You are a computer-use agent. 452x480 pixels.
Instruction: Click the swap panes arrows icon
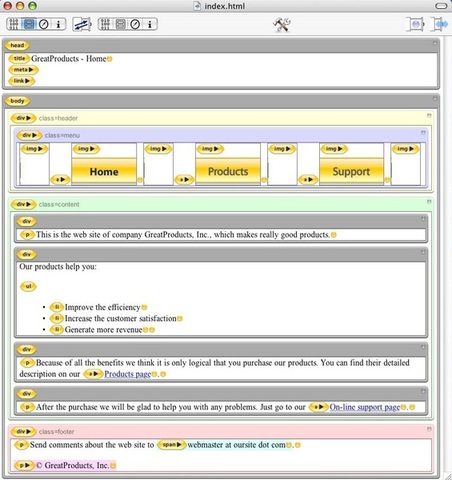[x=82, y=24]
